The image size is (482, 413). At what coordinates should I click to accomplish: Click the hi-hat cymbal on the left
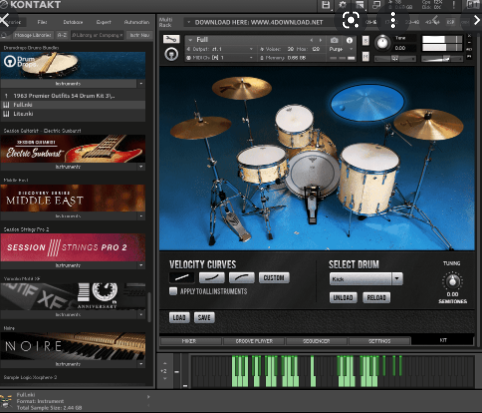coord(200,127)
